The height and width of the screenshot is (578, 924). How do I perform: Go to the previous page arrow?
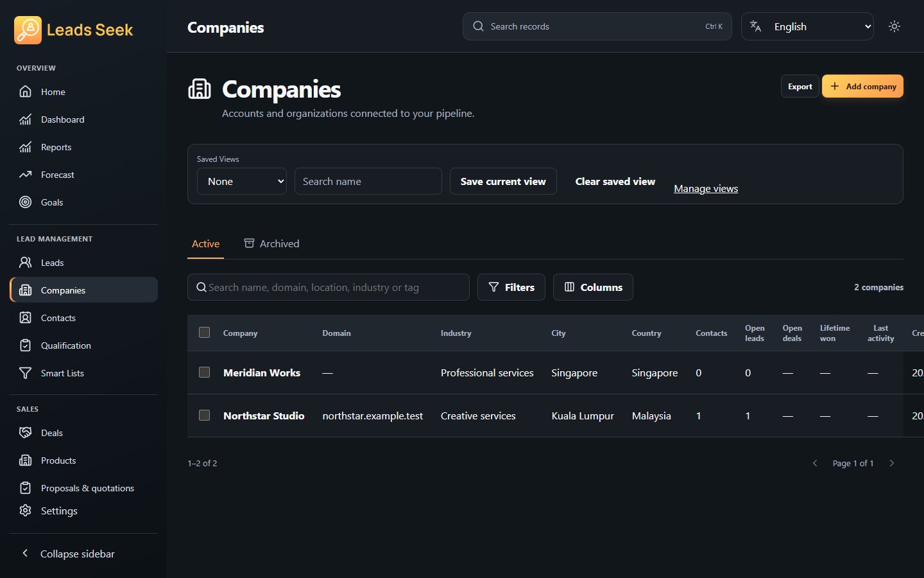point(815,463)
